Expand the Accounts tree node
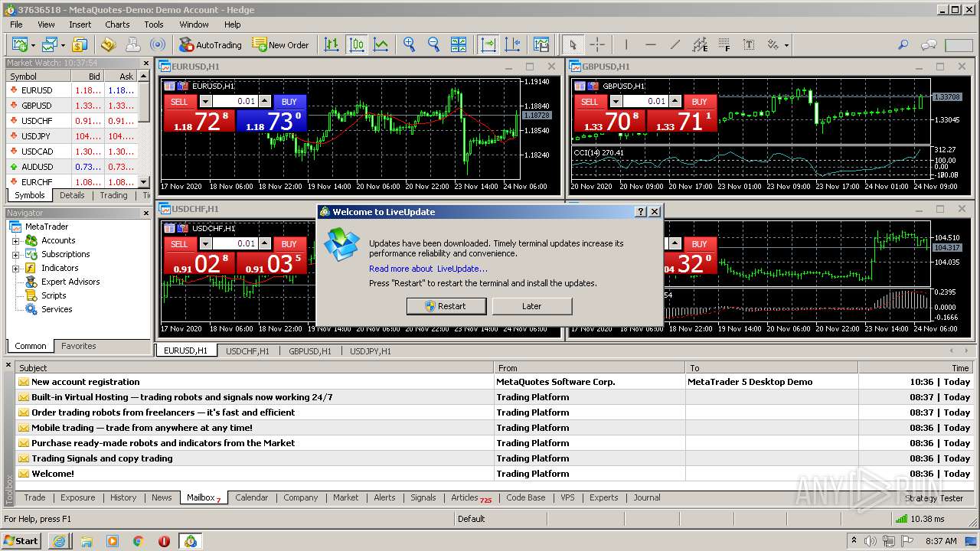Screen dimensions: 980x551 click(x=15, y=240)
